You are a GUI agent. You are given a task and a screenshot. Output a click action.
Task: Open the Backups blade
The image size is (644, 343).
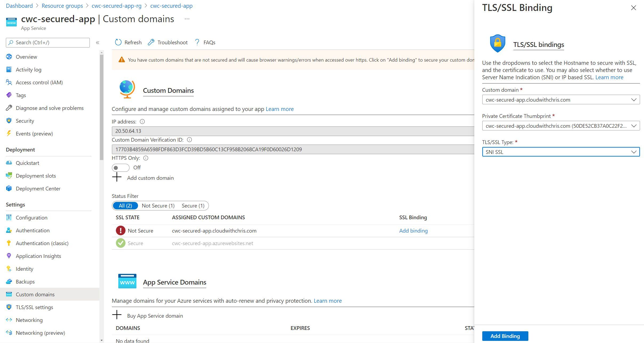(x=25, y=281)
